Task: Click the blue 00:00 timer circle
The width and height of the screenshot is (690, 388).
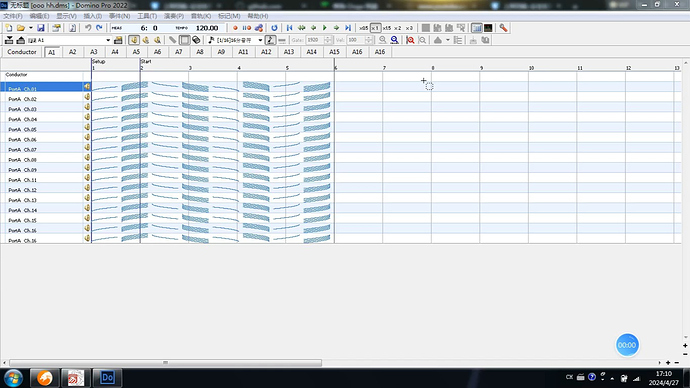Action: click(627, 345)
